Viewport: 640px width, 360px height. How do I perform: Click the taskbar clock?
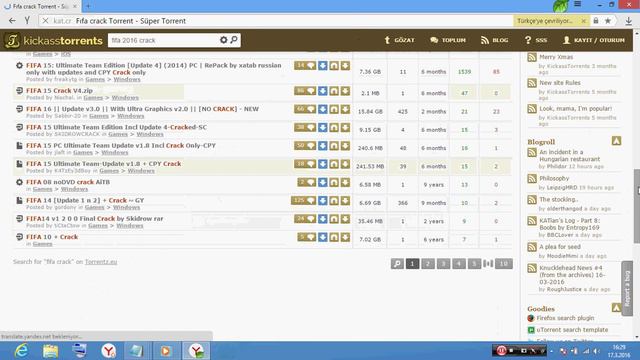tap(618, 351)
